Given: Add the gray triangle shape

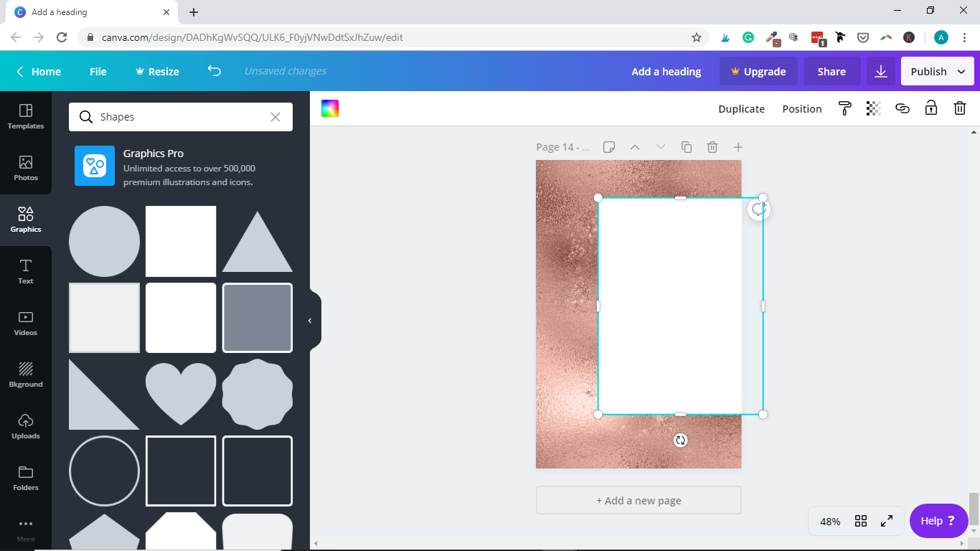Looking at the screenshot, I should point(258,241).
